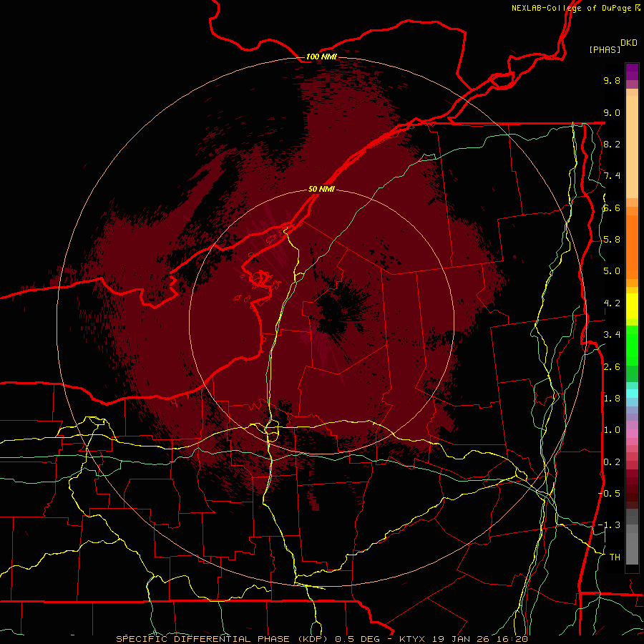Click the 1.0 scale value
Viewport: 644px width, 644px height.
click(612, 430)
